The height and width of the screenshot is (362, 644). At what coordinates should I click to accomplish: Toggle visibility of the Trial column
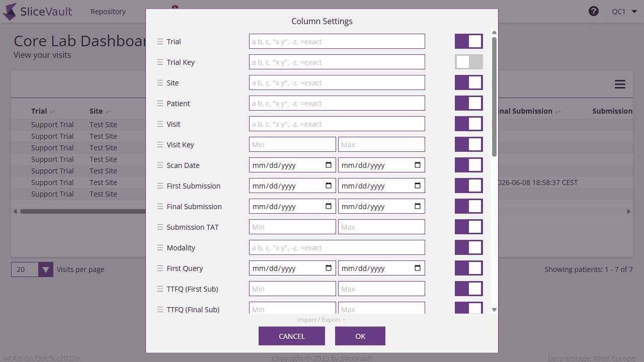point(469,41)
